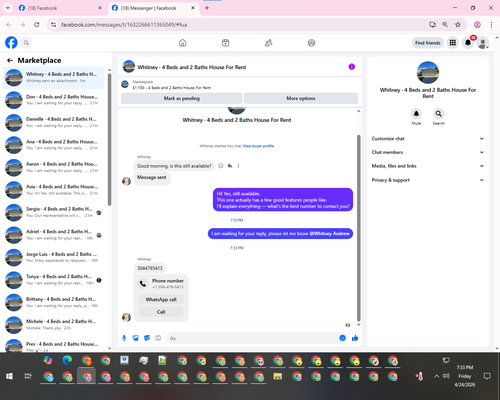Open Chrome zoom magnifier icon in address bar
This screenshot has width=500, height=400.
[x=445, y=25]
